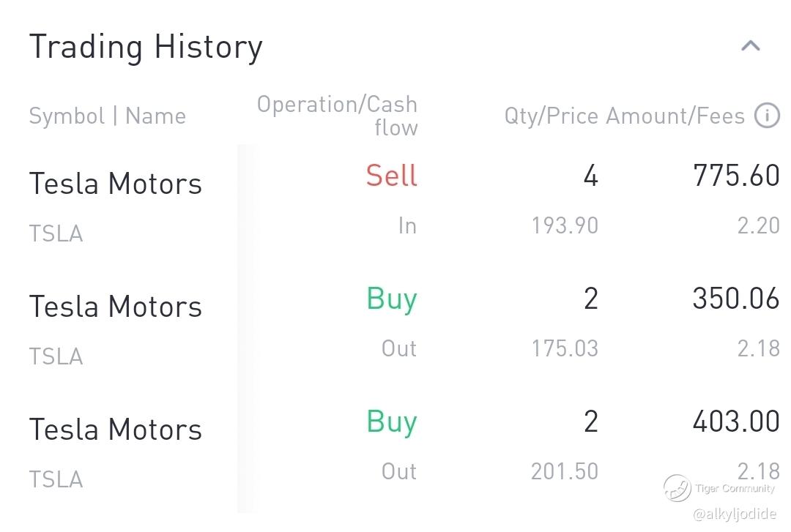791x532 pixels.
Task: Click the Qty/Price column header
Action: (x=551, y=116)
